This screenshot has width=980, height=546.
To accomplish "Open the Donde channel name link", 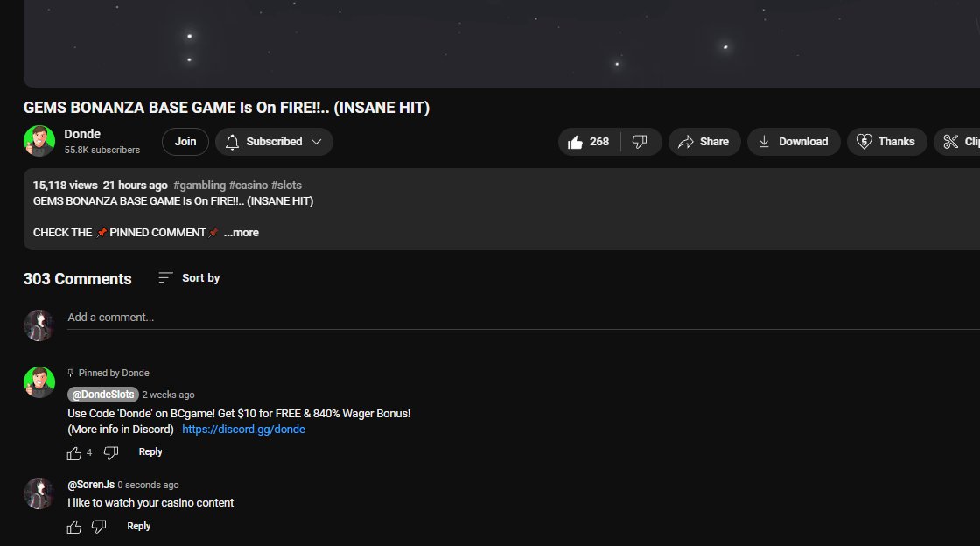I will coord(82,134).
